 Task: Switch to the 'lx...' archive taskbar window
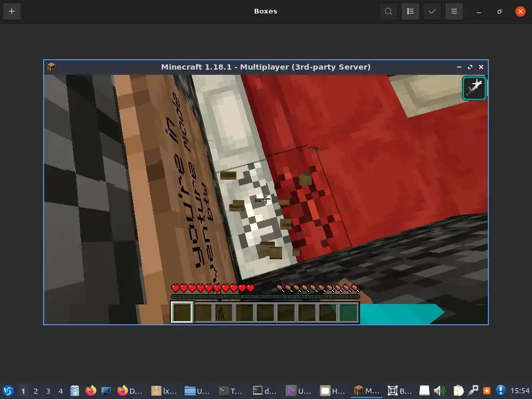(x=164, y=391)
